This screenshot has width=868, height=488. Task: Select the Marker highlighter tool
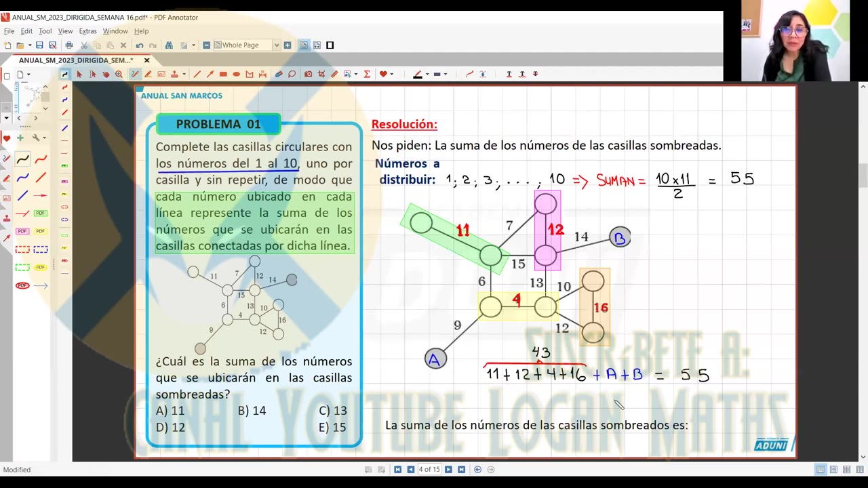tap(148, 74)
